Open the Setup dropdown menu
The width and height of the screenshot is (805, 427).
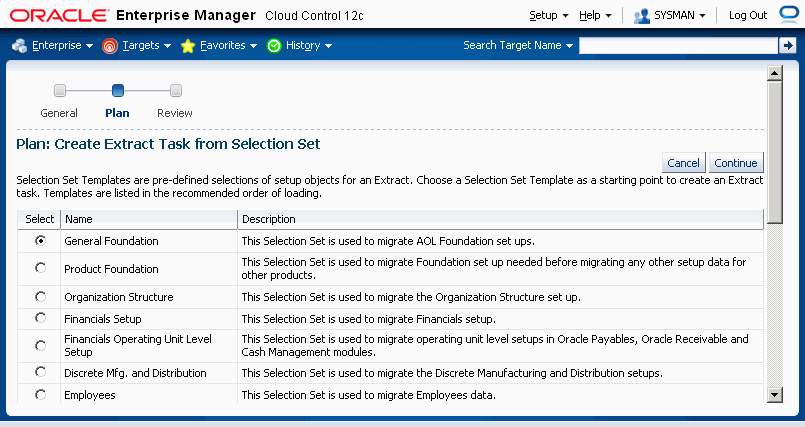pos(549,15)
